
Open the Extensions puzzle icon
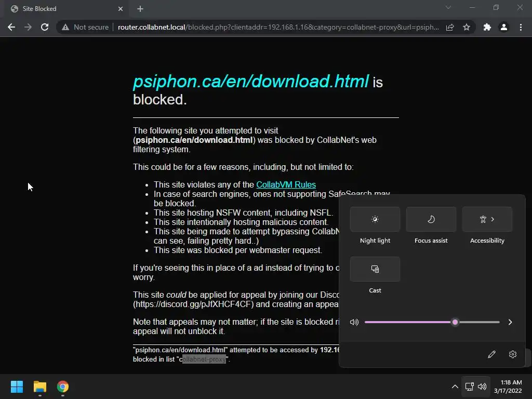coord(487,27)
